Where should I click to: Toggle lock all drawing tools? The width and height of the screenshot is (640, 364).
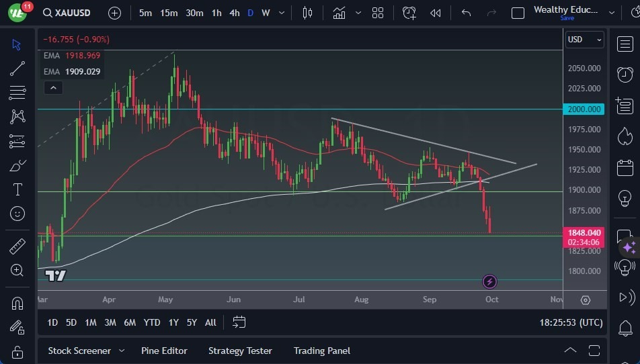click(x=17, y=352)
